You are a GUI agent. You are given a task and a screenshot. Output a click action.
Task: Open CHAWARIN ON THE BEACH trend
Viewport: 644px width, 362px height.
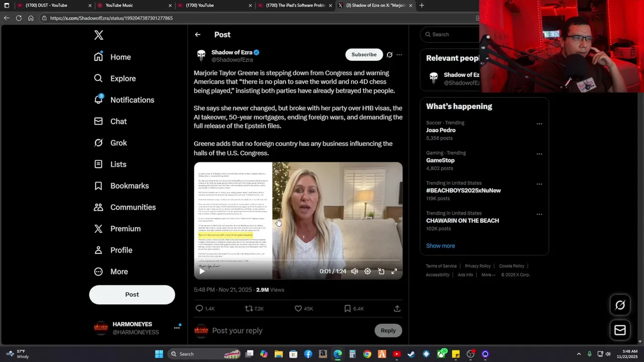coord(462,221)
